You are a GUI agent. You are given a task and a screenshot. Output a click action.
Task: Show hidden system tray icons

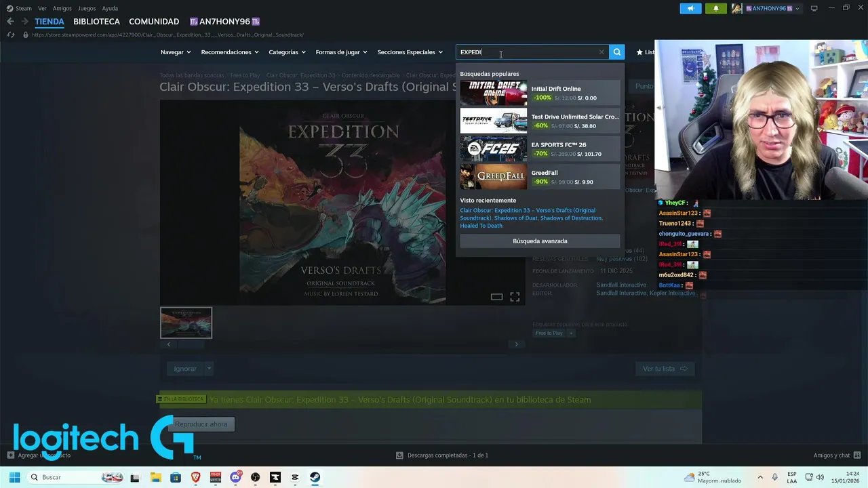coord(760,477)
